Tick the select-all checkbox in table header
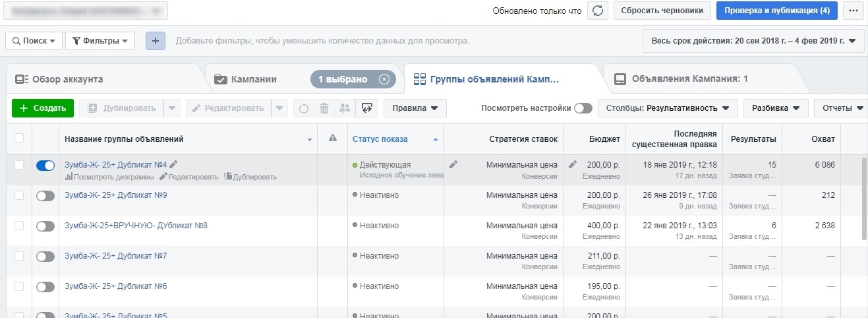 (19, 138)
